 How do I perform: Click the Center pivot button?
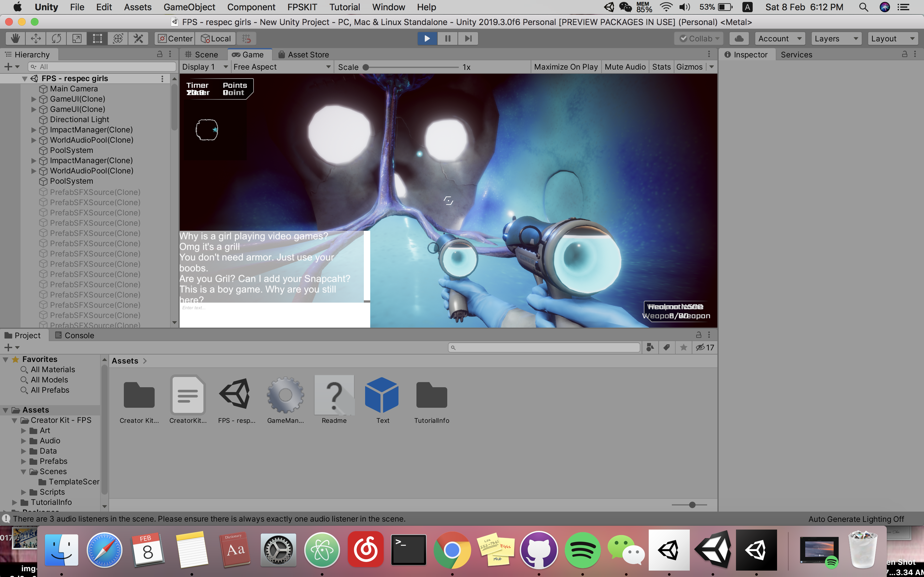pyautogui.click(x=175, y=38)
